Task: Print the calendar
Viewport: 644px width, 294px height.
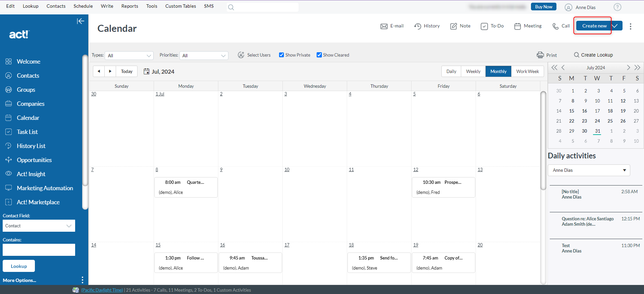Action: coord(546,55)
